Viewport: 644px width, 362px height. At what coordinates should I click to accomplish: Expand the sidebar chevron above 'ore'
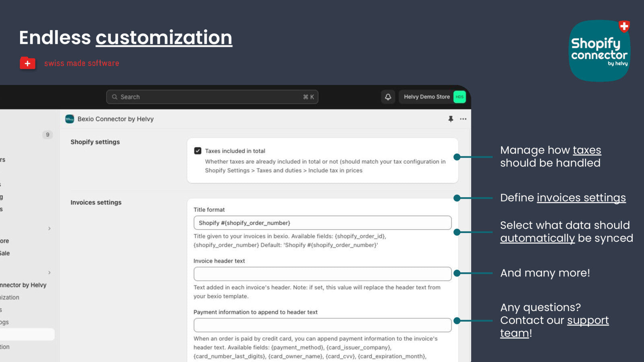tap(50, 228)
